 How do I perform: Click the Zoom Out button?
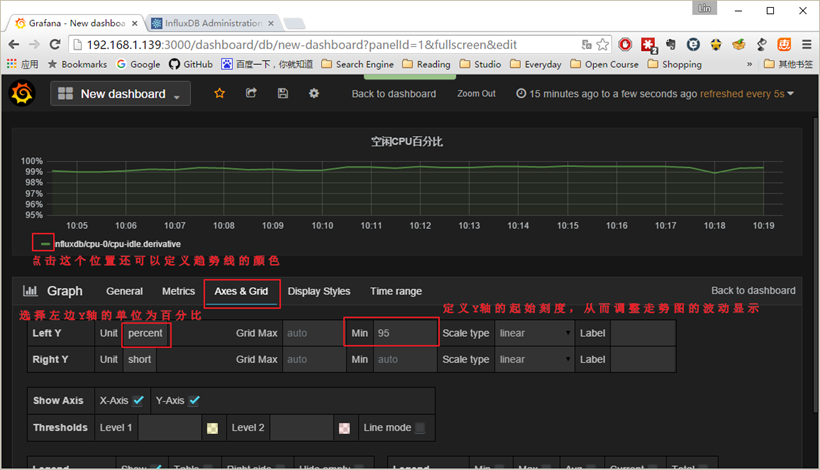(476, 94)
